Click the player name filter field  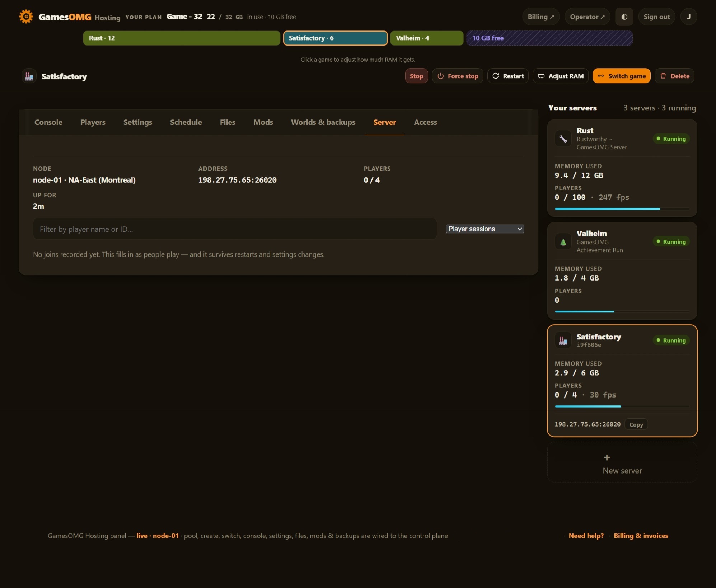coord(235,229)
